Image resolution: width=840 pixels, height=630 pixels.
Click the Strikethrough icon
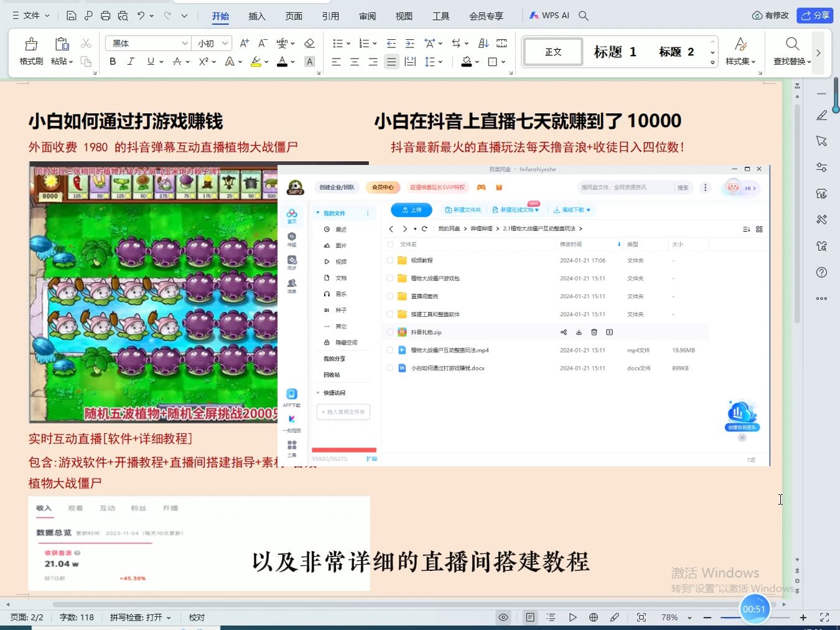pyautogui.click(x=177, y=62)
